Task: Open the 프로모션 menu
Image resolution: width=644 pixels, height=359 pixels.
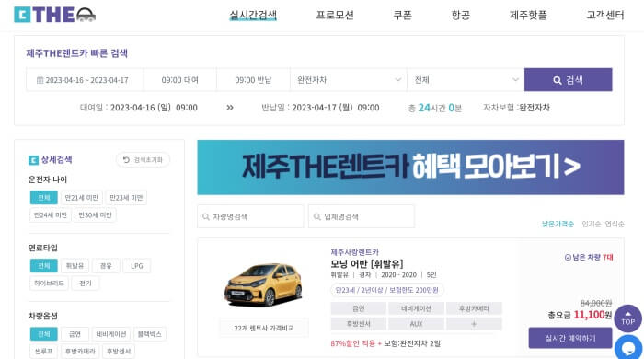Action: 335,16
